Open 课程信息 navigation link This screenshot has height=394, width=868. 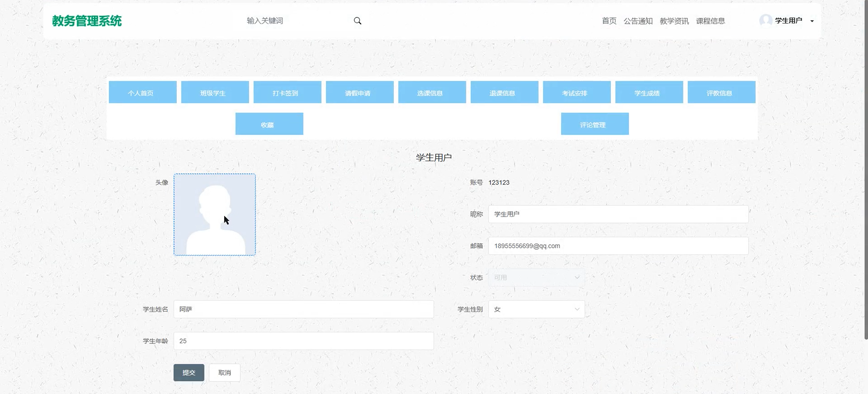pyautogui.click(x=710, y=21)
